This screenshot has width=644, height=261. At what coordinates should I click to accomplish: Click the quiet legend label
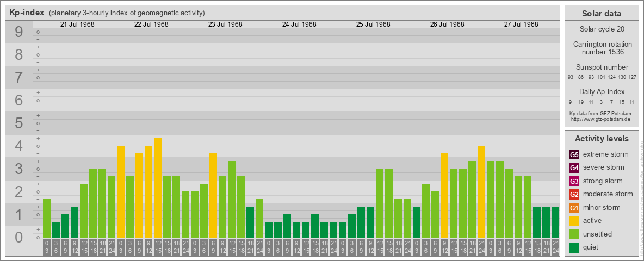coord(592,247)
